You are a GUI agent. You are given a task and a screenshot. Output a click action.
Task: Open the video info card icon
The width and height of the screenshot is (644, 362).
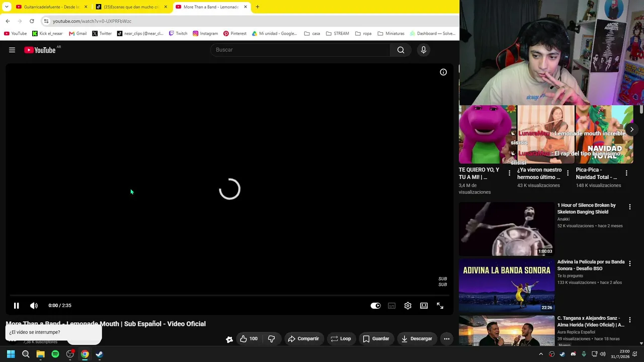pyautogui.click(x=443, y=72)
